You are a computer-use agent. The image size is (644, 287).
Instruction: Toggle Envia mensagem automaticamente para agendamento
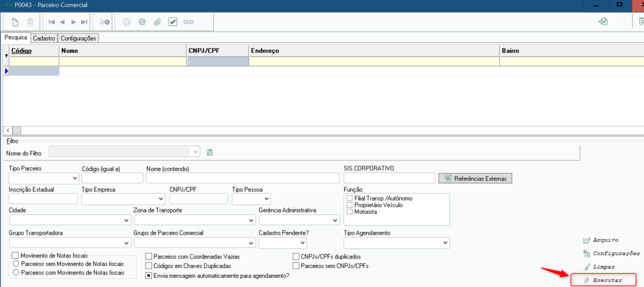(x=149, y=276)
